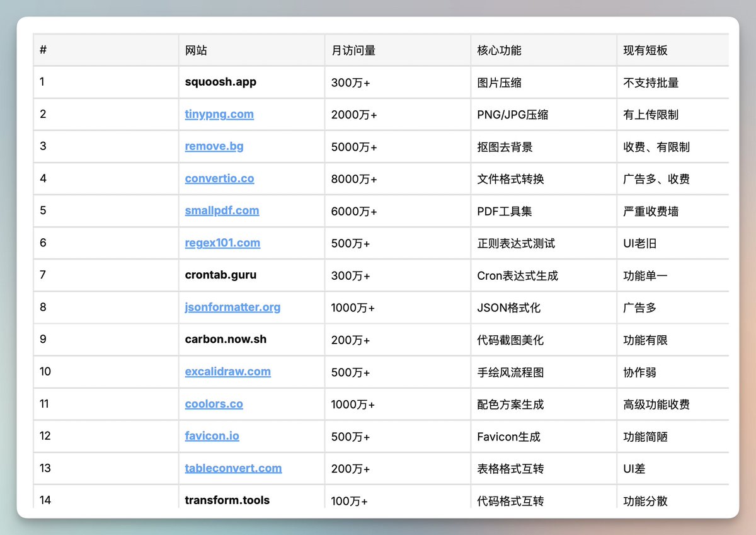This screenshot has height=535, width=756.
Task: Click the 功能简陋 cell
Action: (673, 436)
